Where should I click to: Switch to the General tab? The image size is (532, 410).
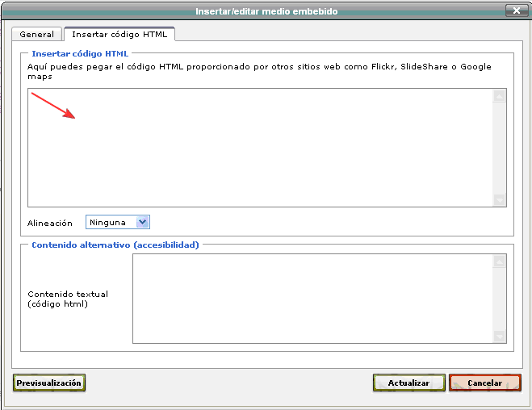pyautogui.click(x=37, y=35)
